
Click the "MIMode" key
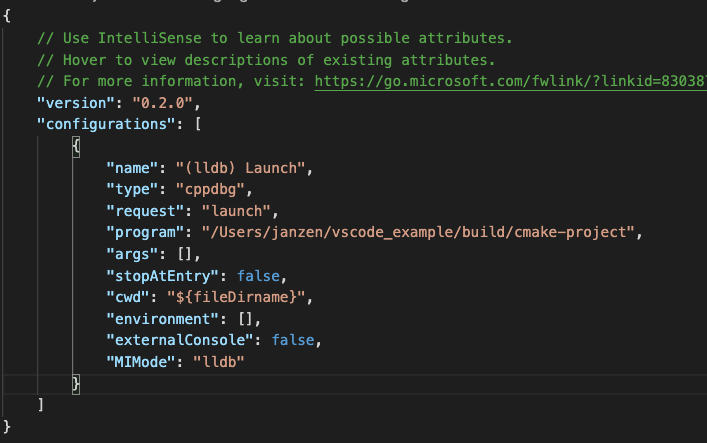141,362
